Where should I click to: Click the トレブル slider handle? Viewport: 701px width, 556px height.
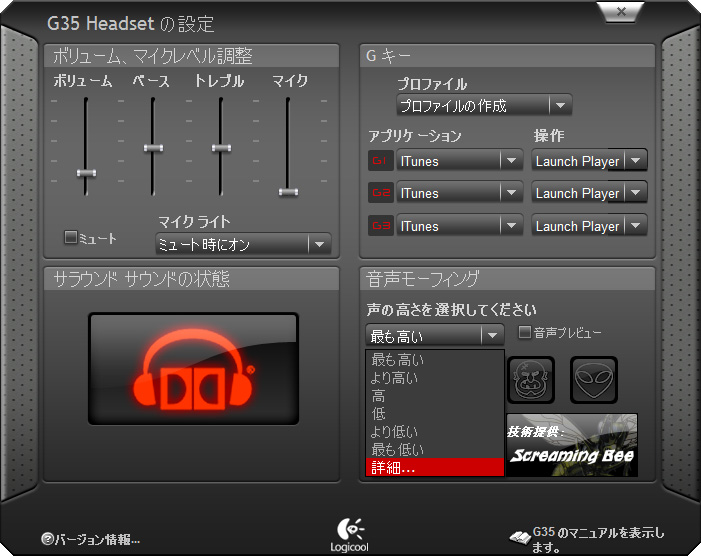(221, 148)
